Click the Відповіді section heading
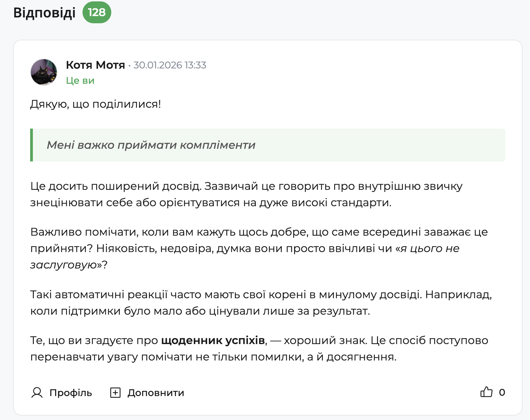Image resolution: width=530 pixels, height=420 pixels. point(44,12)
